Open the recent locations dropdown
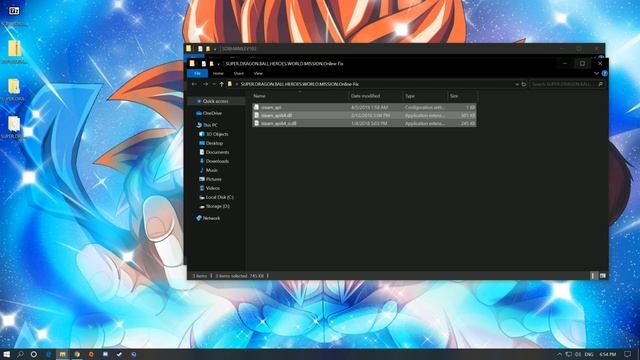Viewport: 640px width, 360px height. pos(213,84)
